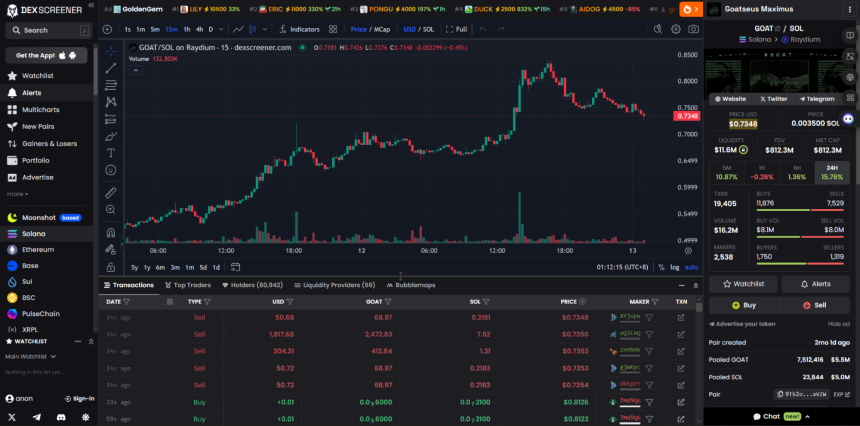
Task: Click Get the App button
Action: pos(46,55)
